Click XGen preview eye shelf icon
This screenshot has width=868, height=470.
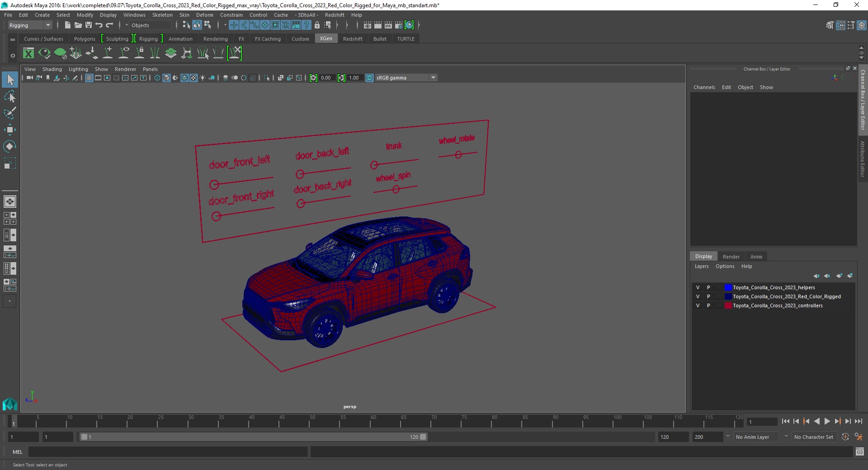pos(44,53)
